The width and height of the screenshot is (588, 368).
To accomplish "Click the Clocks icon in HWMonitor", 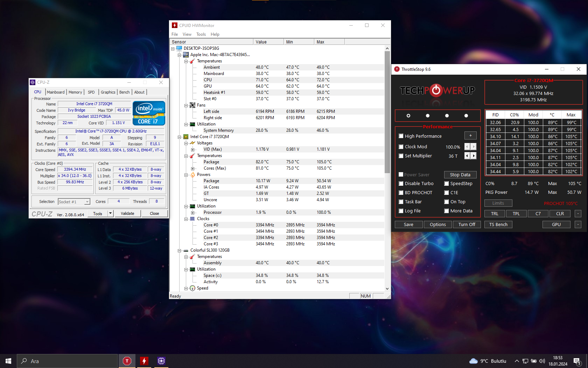I will pos(192,219).
